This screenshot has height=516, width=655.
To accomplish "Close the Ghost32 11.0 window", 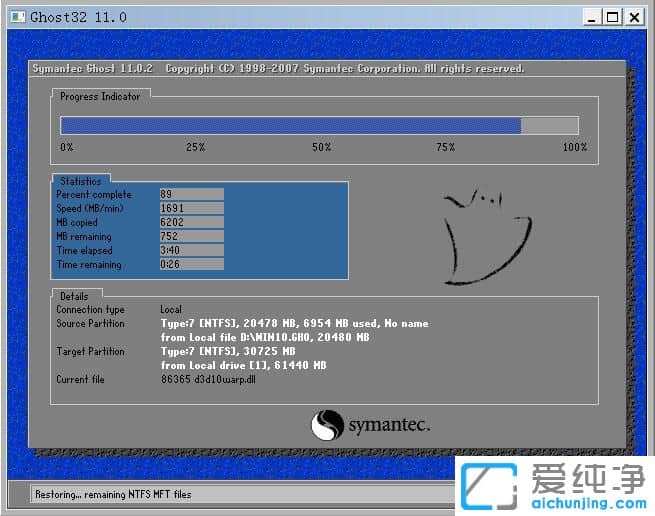I will point(635,16).
